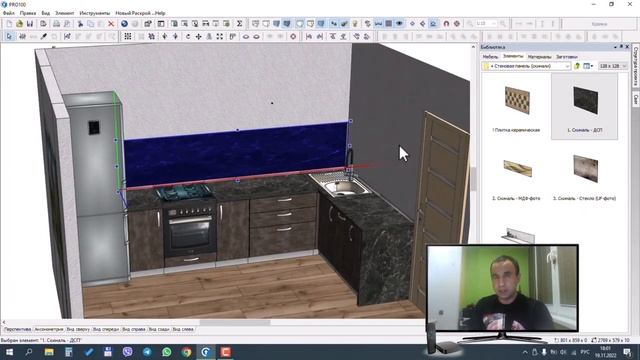Switch to the Заготовки library tab

coord(567,57)
